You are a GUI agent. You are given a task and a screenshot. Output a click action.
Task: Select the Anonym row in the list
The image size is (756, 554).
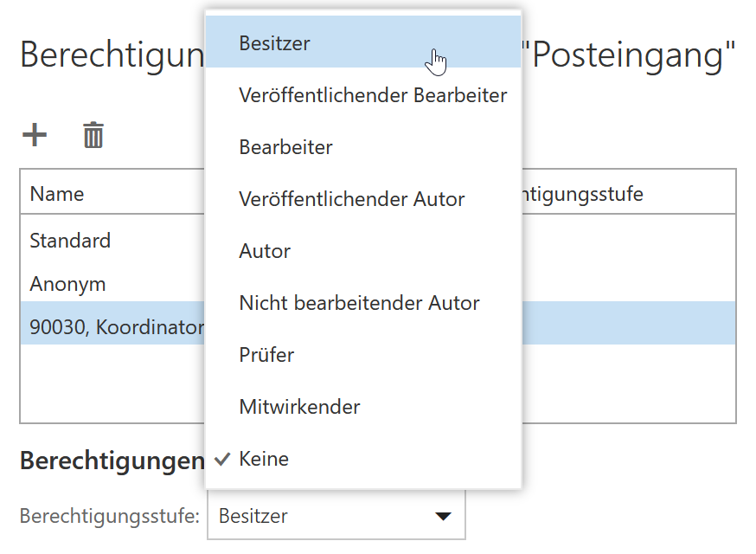coord(112,284)
